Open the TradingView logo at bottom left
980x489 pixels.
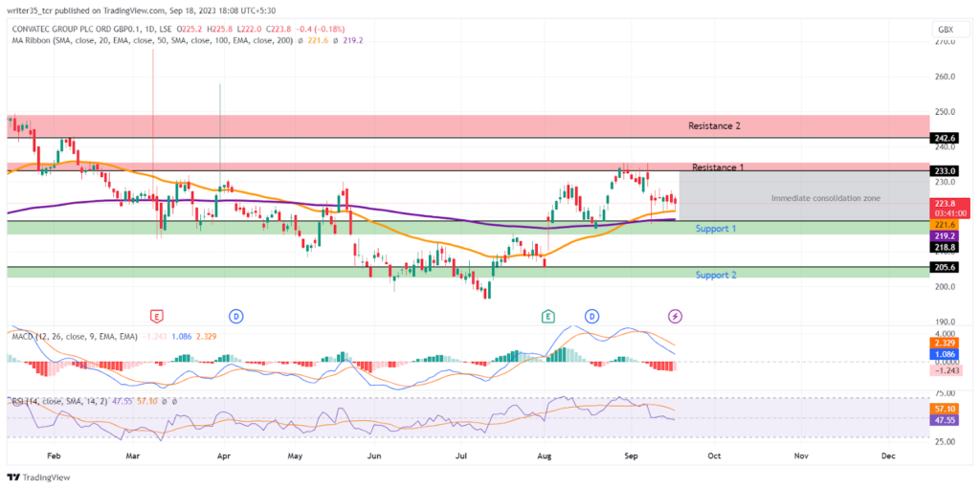click(39, 478)
